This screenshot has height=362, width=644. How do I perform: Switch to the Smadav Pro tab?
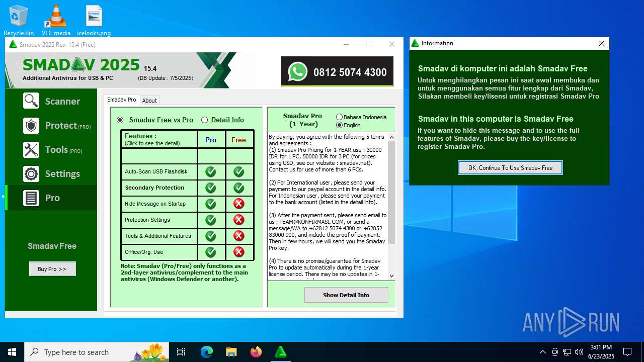(121, 100)
